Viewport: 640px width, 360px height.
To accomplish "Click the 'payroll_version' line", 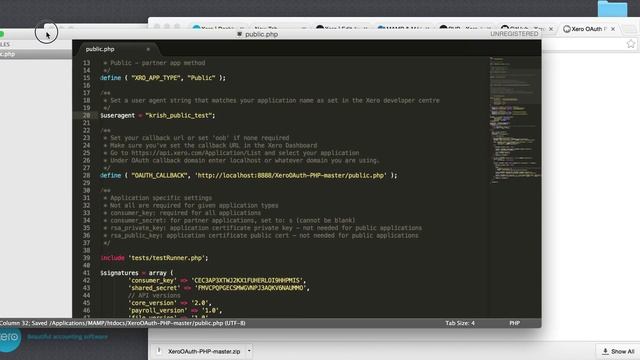I will click(175, 311).
